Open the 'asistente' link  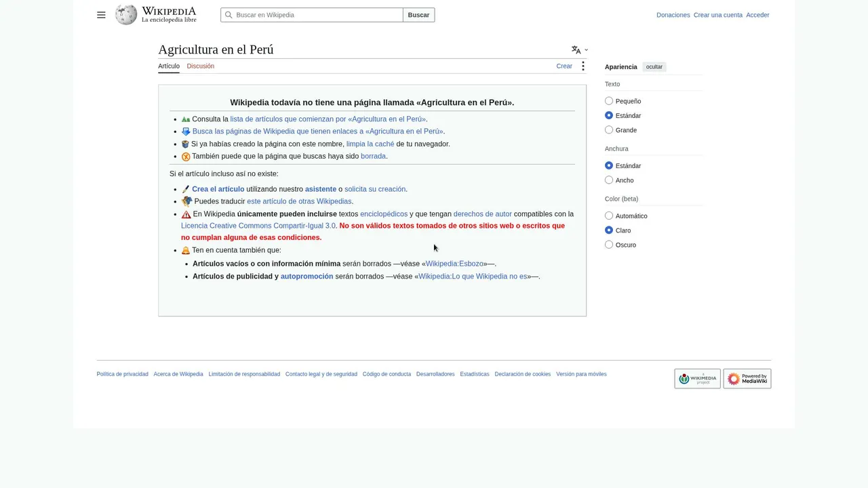tap(321, 189)
